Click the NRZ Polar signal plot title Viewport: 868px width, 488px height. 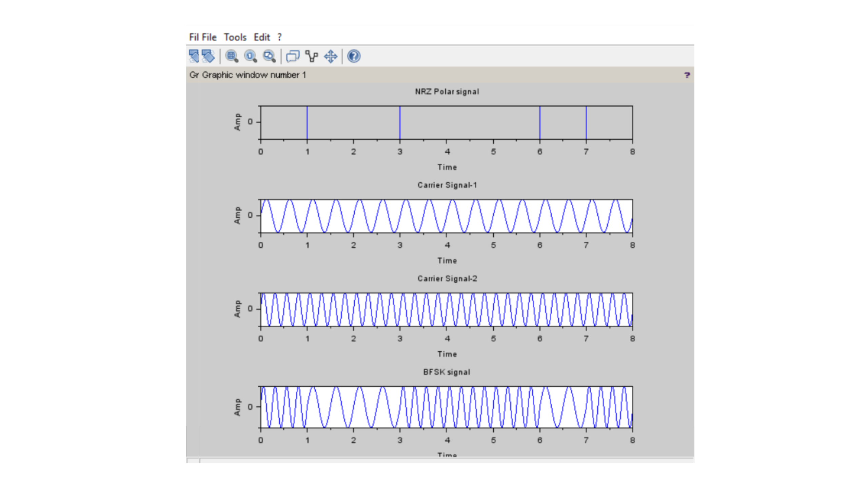(x=447, y=92)
